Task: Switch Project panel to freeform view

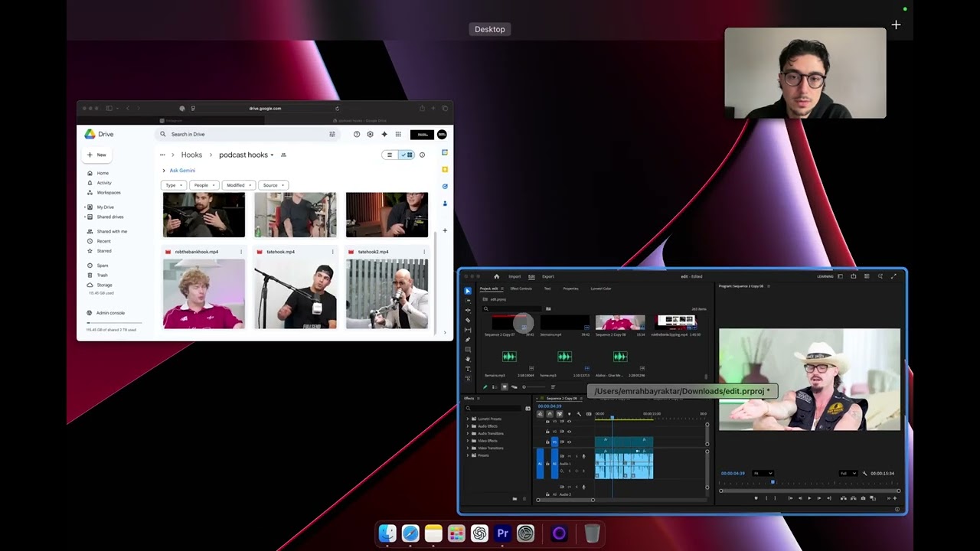Action: pyautogui.click(x=514, y=386)
